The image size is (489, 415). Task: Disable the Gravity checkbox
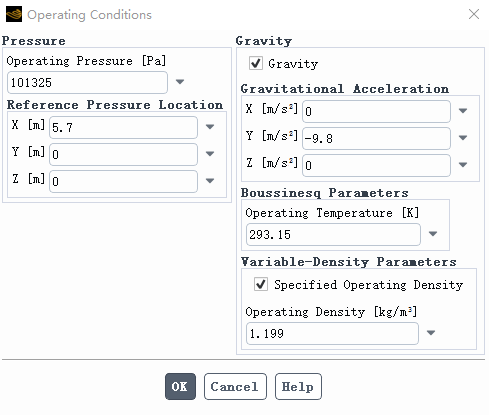click(256, 63)
